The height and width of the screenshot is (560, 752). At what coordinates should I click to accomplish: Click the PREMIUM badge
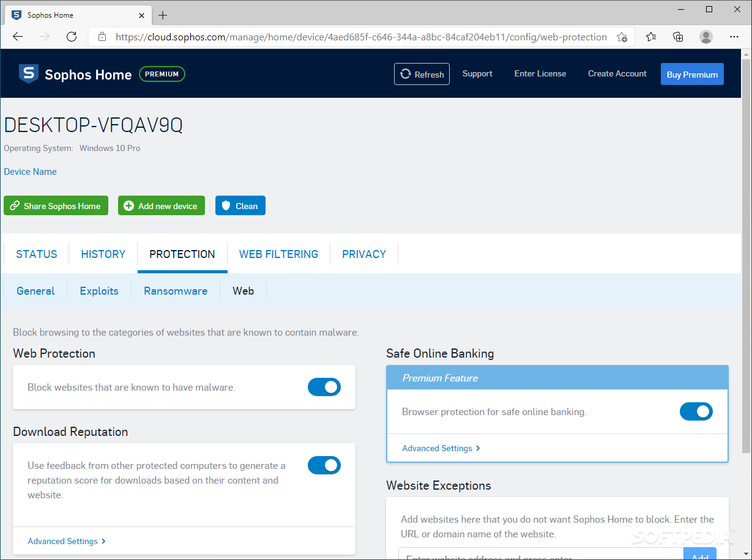[162, 74]
